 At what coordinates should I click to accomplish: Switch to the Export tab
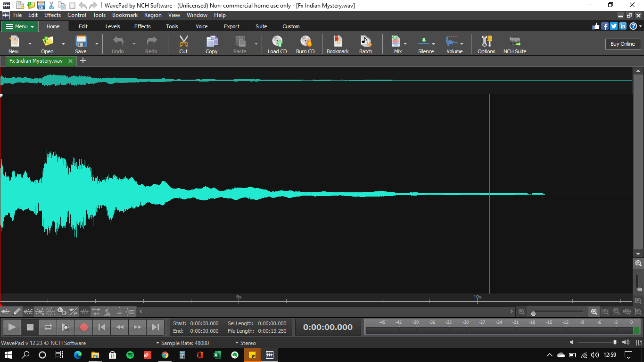click(231, 26)
